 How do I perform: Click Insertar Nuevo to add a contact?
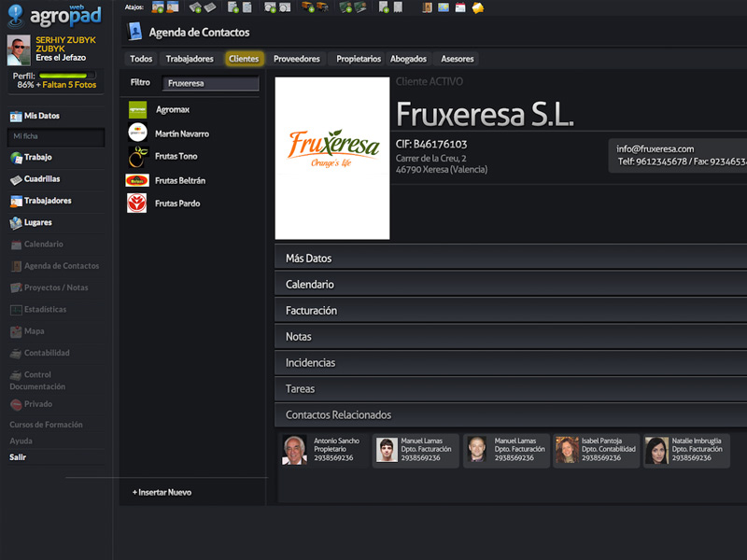point(162,492)
